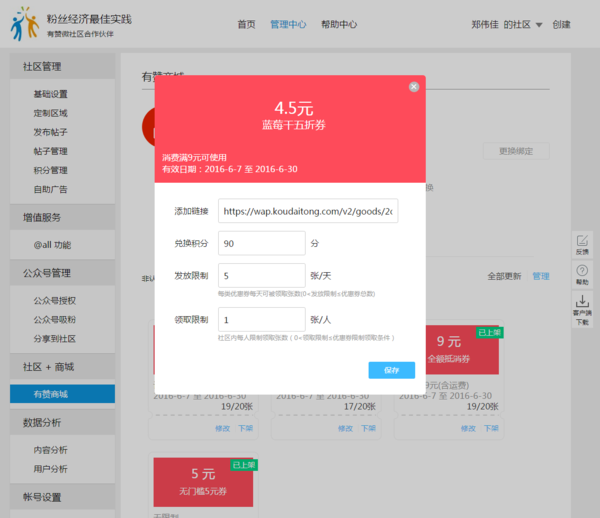
Task: Click the 蓝莓干五折券 coupon name
Action: pyautogui.click(x=293, y=125)
